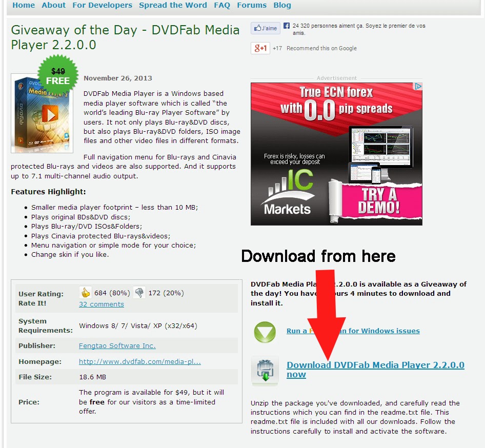Screen dimensions: 485x448
Task: Open the Home menu item
Action: [x=24, y=5]
